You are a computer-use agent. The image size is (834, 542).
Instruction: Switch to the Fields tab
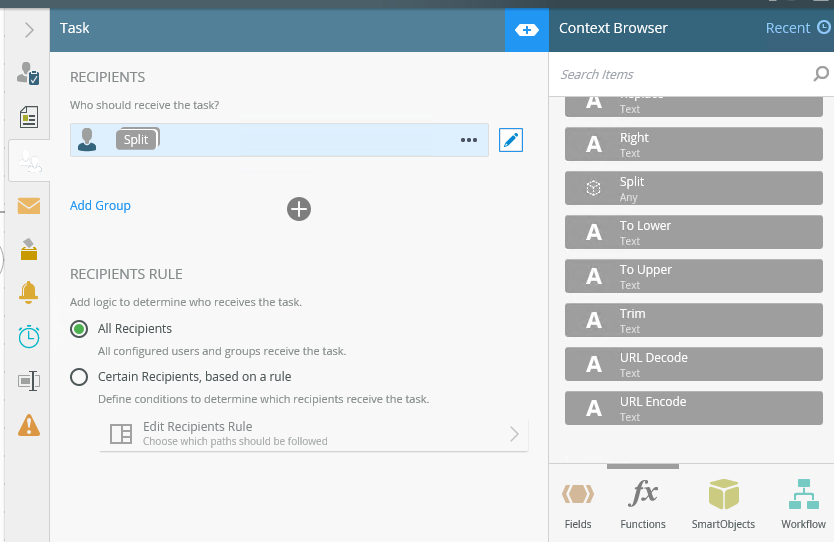(578, 504)
